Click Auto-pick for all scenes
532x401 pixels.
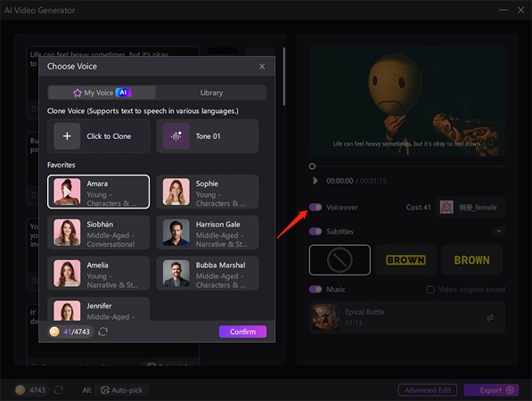pos(122,390)
